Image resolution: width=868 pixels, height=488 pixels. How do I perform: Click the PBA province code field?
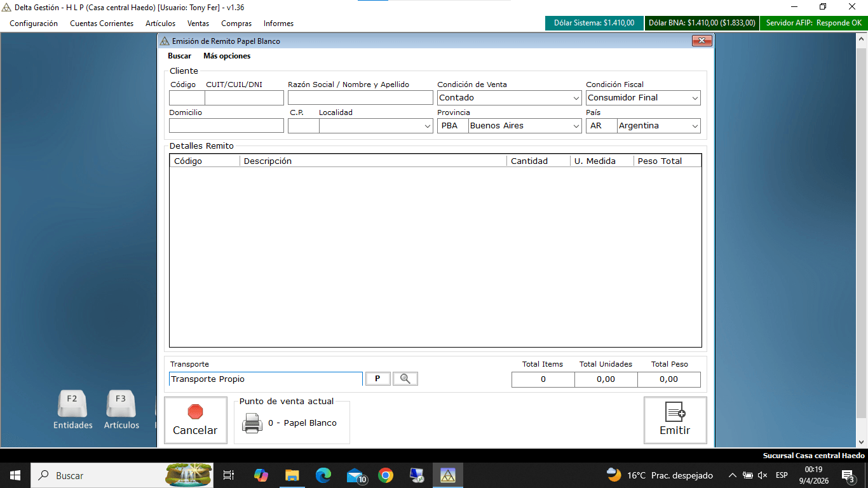click(x=452, y=126)
